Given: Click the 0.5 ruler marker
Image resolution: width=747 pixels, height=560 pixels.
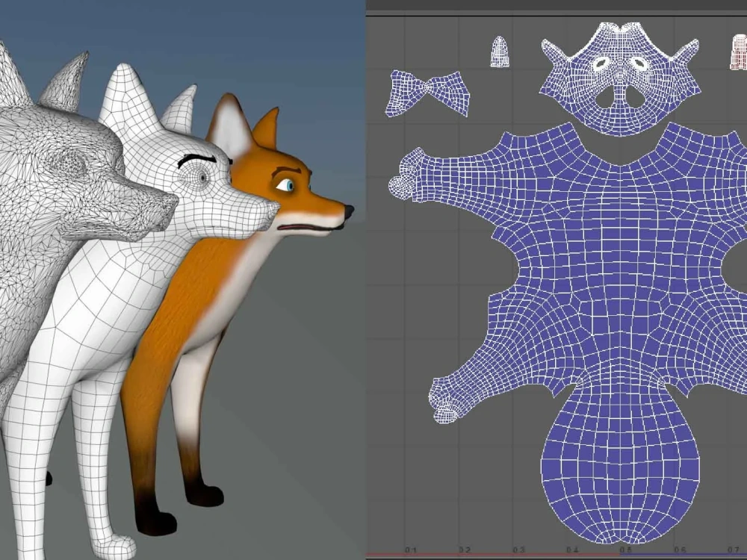Looking at the screenshot, I should [622, 548].
